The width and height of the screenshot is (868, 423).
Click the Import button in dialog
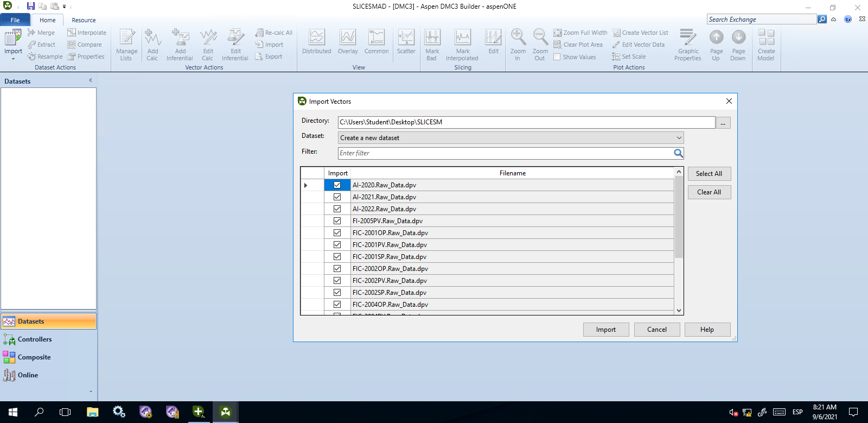605,330
